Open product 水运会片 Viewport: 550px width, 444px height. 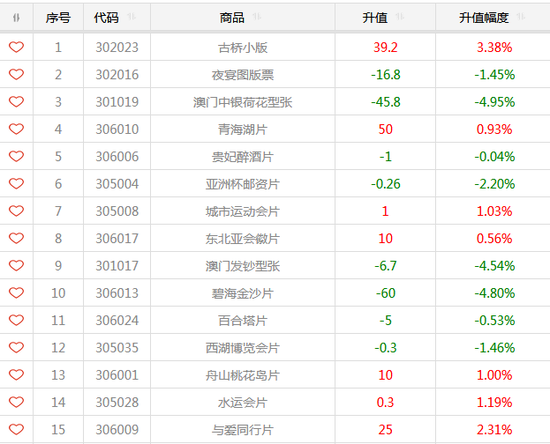pyautogui.click(x=243, y=403)
